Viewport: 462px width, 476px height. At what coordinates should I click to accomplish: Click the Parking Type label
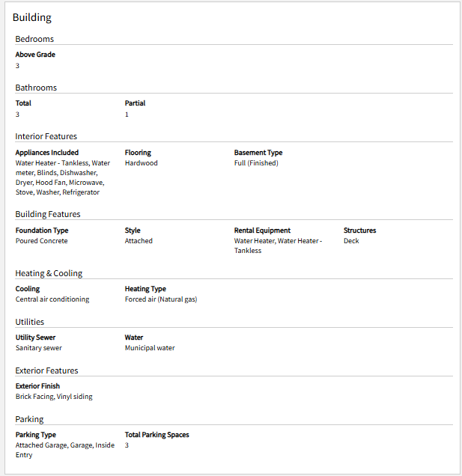click(35, 435)
